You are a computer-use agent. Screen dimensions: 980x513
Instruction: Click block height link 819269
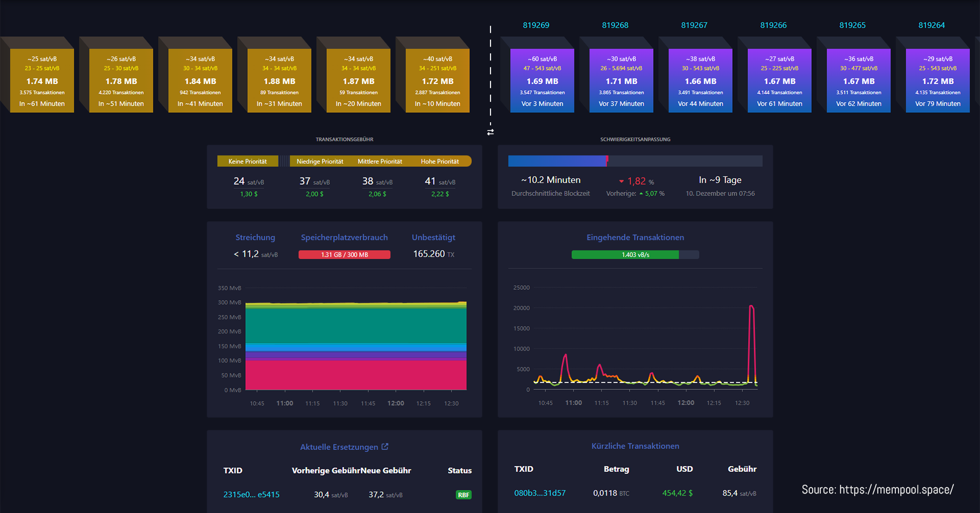point(536,25)
